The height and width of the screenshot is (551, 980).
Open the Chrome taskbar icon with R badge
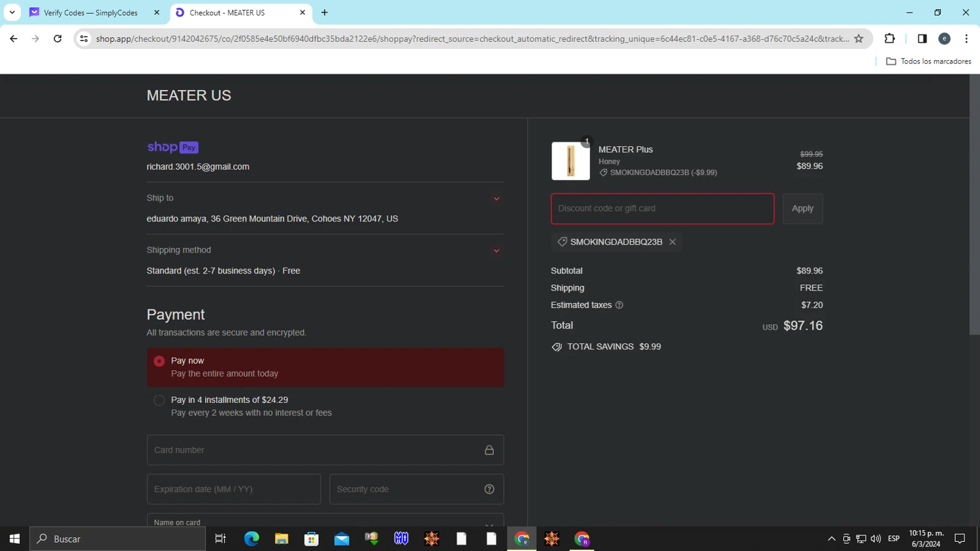tap(582, 539)
